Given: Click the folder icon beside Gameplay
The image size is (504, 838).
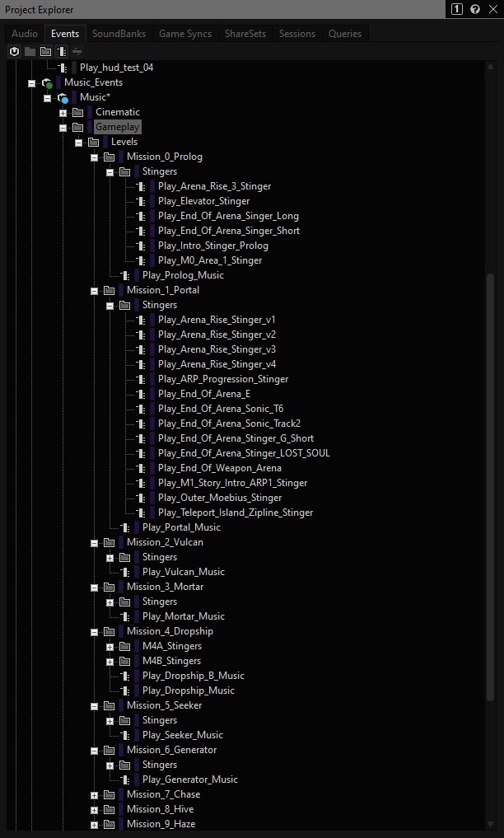Looking at the screenshot, I should tap(78, 127).
